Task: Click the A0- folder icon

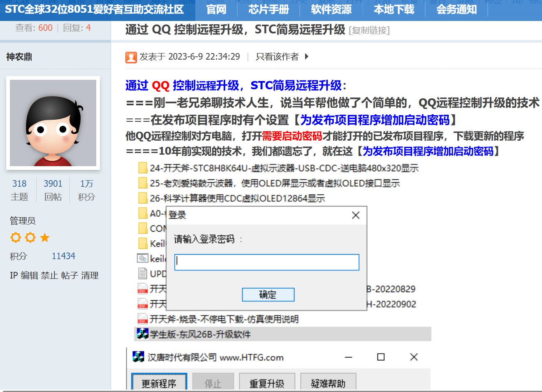Action: [x=143, y=213]
